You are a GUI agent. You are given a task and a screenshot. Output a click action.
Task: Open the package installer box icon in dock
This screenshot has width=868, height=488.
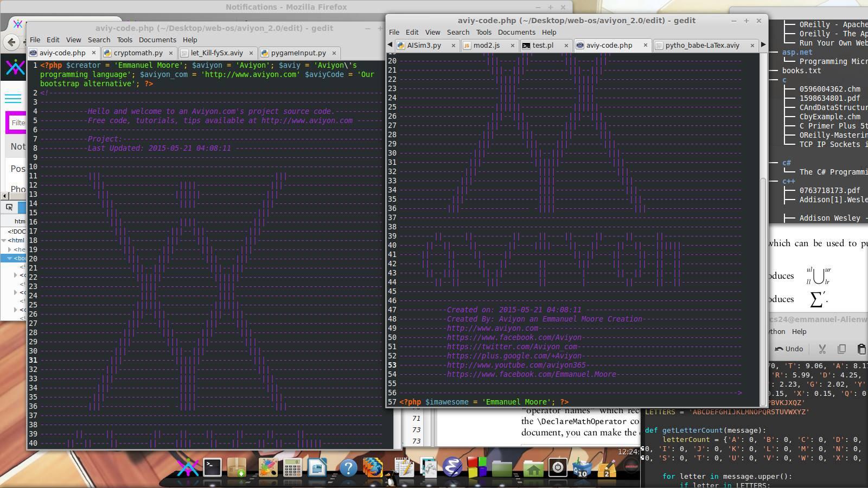pyautogui.click(x=237, y=467)
